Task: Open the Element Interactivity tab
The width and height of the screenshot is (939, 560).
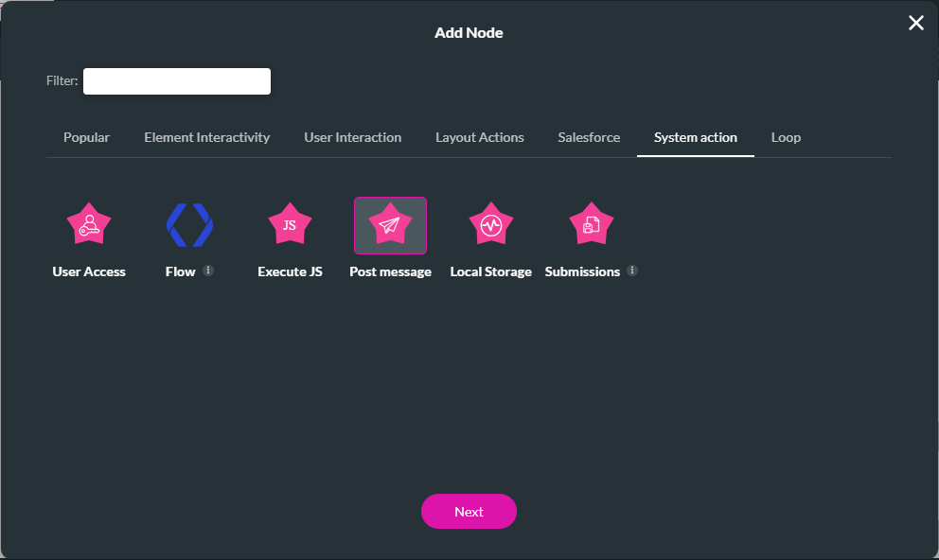Action: (x=206, y=137)
